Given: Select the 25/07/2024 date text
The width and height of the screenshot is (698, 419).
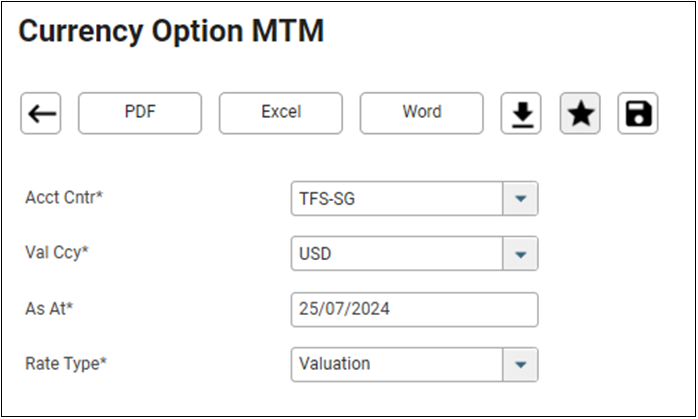Looking at the screenshot, I should tap(344, 309).
